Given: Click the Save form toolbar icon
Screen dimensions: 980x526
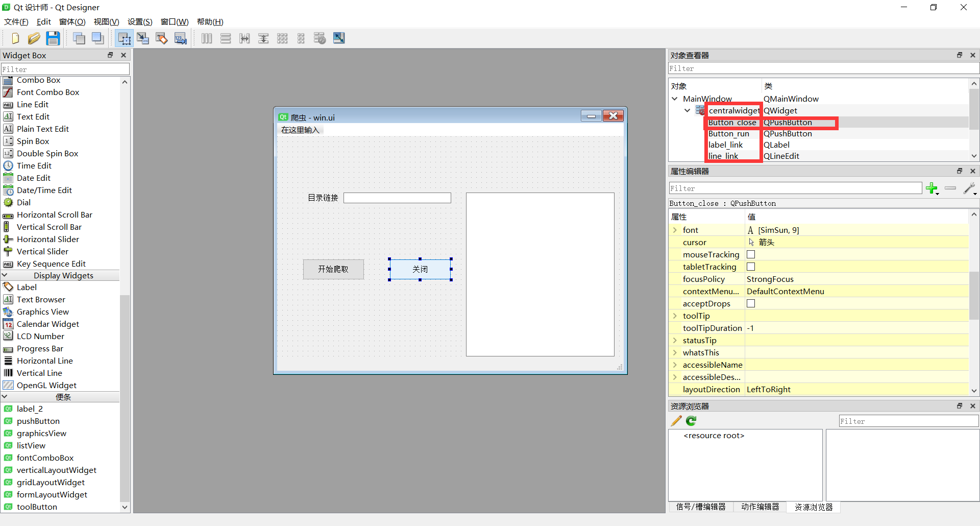Looking at the screenshot, I should 53,38.
